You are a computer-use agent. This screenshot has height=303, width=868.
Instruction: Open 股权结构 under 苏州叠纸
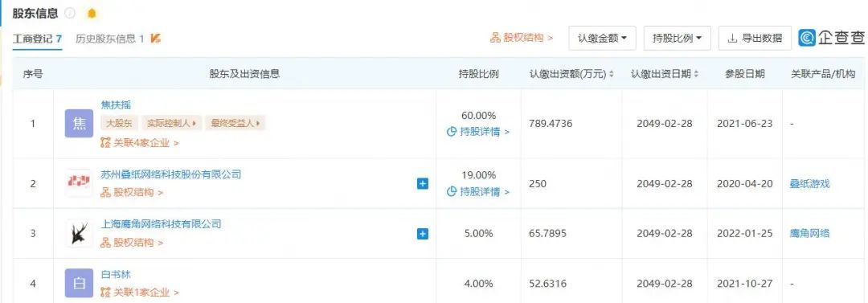[132, 193]
